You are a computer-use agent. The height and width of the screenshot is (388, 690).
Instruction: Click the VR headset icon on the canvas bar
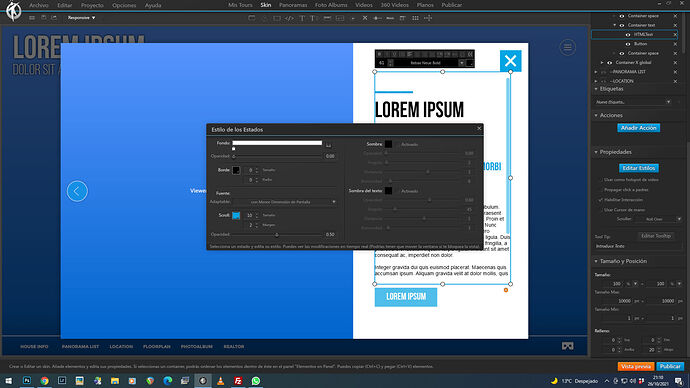pyautogui.click(x=568, y=346)
